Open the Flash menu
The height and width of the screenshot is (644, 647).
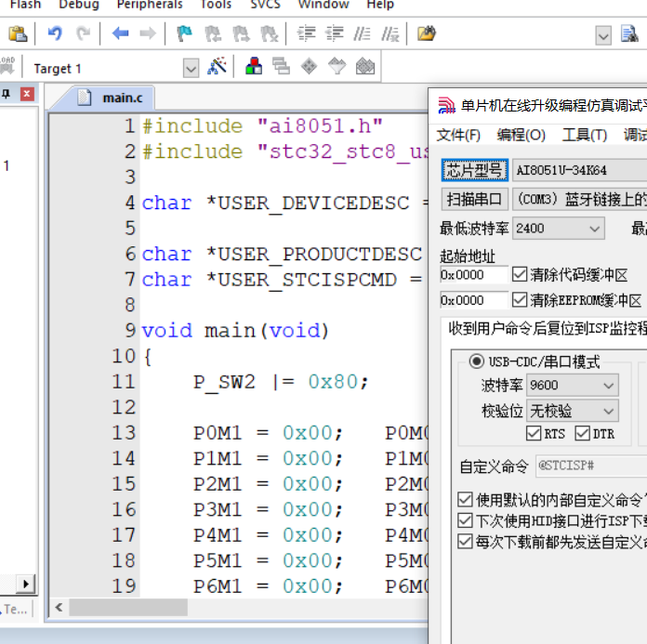click(x=25, y=5)
